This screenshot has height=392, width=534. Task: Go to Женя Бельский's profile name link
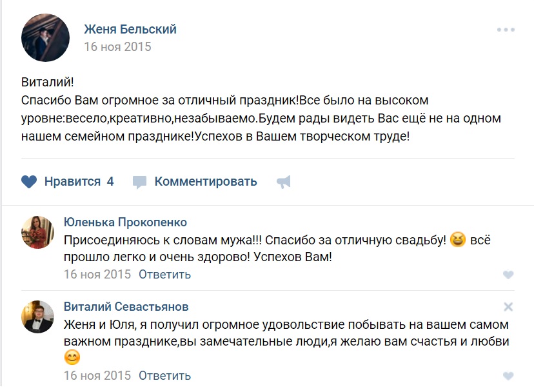click(x=130, y=30)
